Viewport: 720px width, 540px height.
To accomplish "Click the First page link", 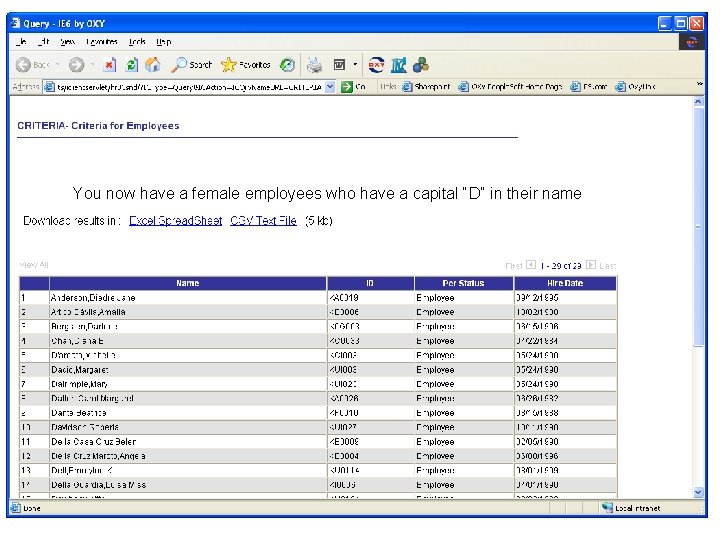I will (514, 266).
